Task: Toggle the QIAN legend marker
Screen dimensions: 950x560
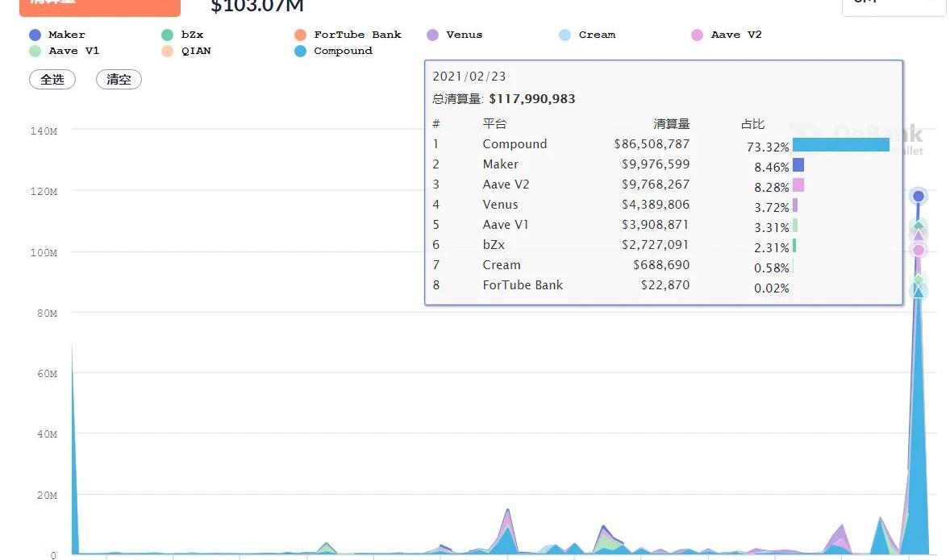Action: point(167,51)
